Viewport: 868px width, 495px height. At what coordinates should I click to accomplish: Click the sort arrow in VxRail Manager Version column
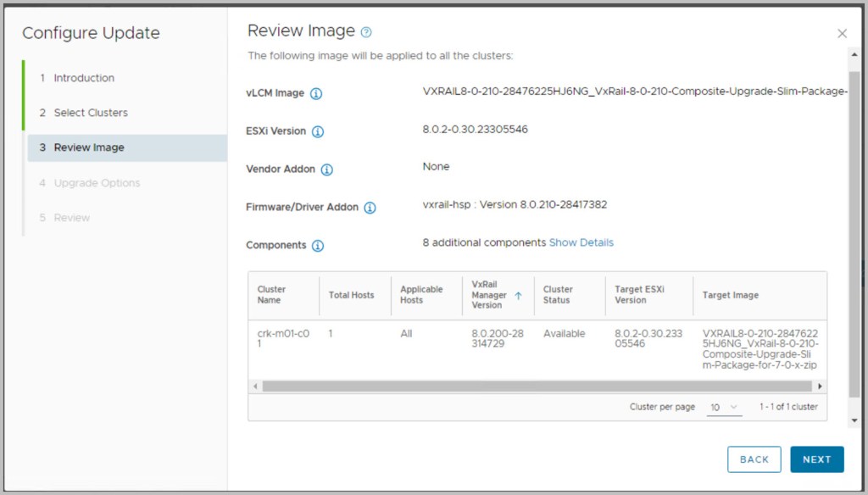click(x=518, y=295)
